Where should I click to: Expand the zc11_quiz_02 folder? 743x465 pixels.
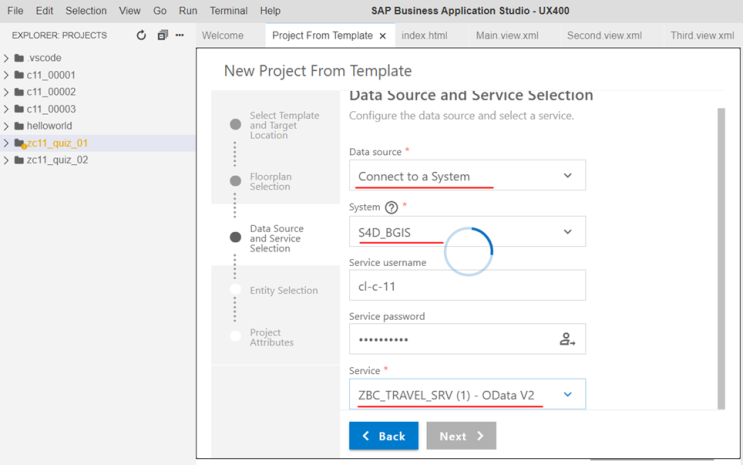6,160
